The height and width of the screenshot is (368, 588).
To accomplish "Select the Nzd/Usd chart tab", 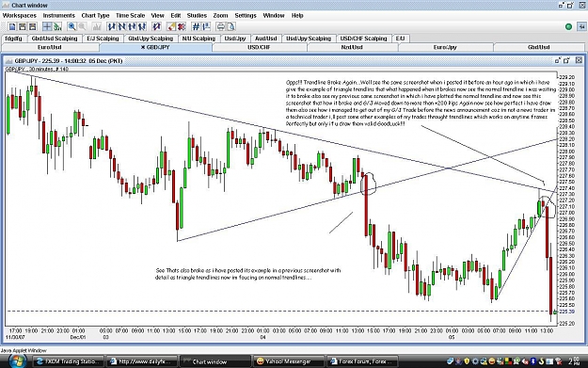I will click(x=352, y=47).
